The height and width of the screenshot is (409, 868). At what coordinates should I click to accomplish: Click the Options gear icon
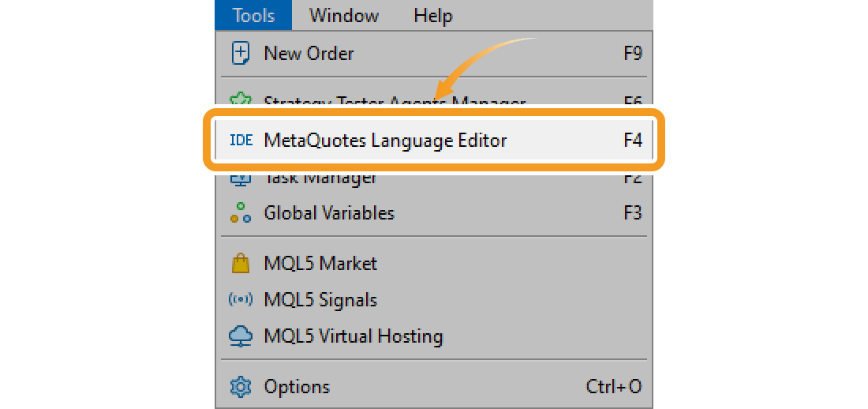point(240,386)
